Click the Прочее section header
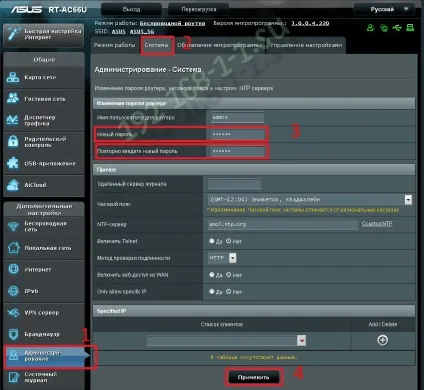424x390 pixels. 254,170
